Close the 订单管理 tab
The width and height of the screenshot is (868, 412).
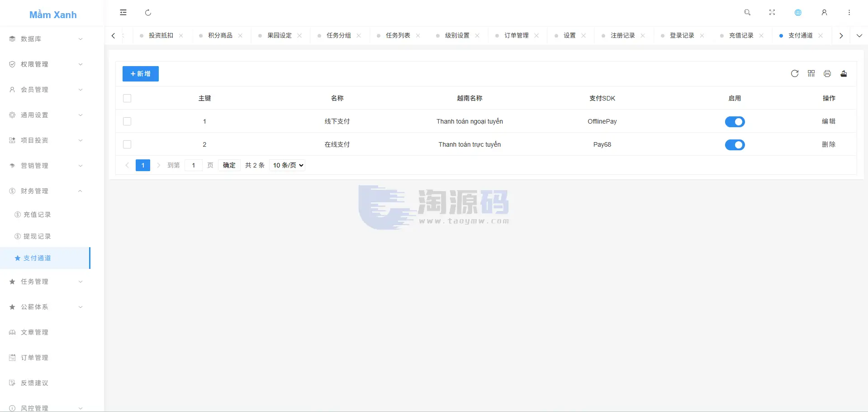click(x=536, y=35)
